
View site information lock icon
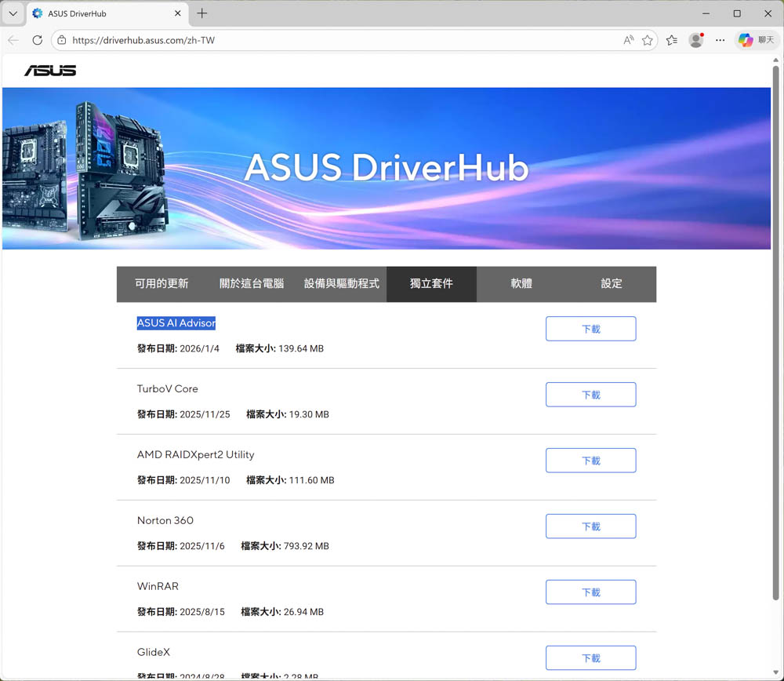pyautogui.click(x=62, y=40)
